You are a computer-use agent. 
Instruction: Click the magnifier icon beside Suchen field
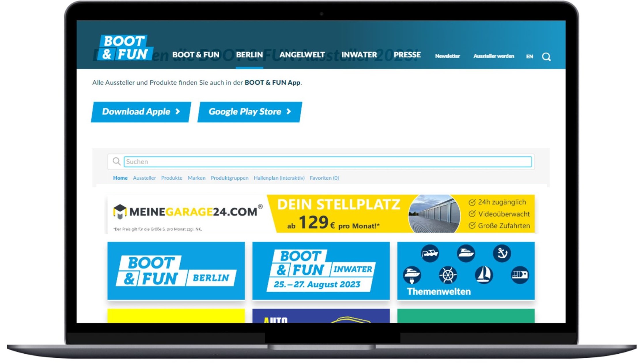[x=116, y=161]
